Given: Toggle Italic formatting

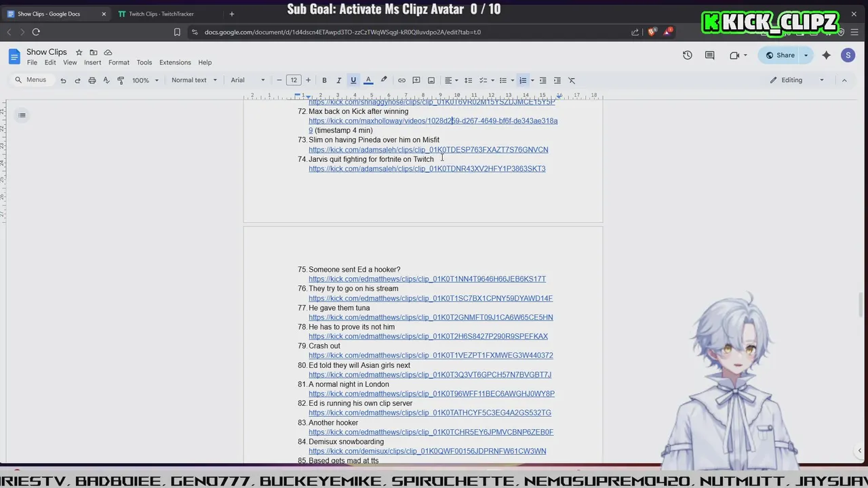Looking at the screenshot, I should [x=338, y=80].
